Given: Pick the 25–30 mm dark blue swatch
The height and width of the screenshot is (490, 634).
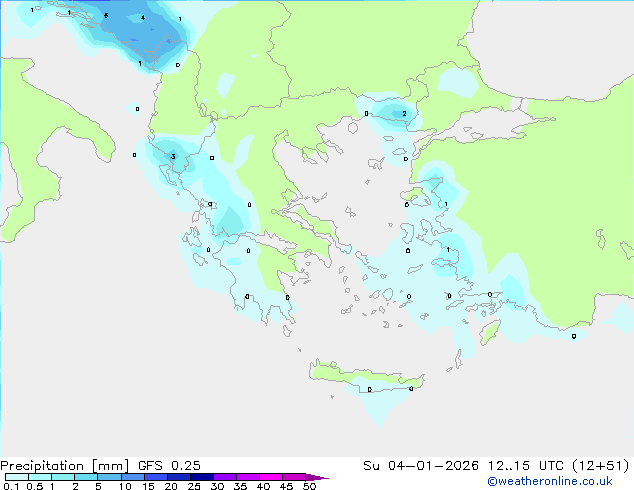Looking at the screenshot, I should pyautogui.click(x=201, y=477).
